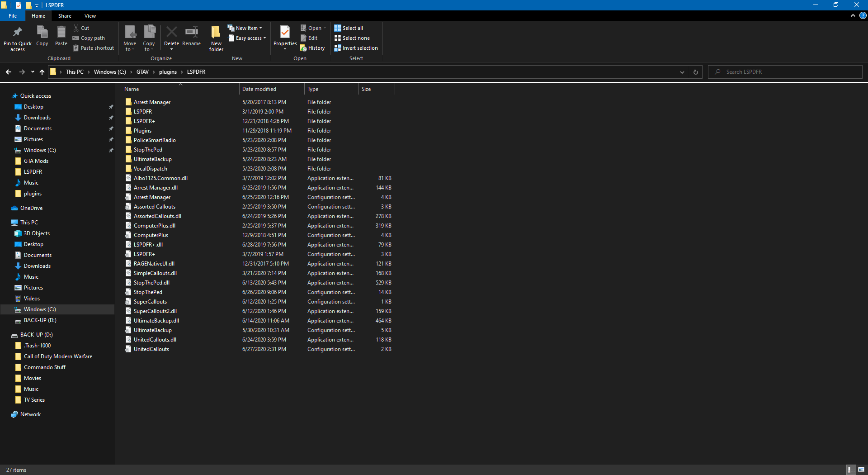Expand the plugins breadcrumb chevron

182,72
